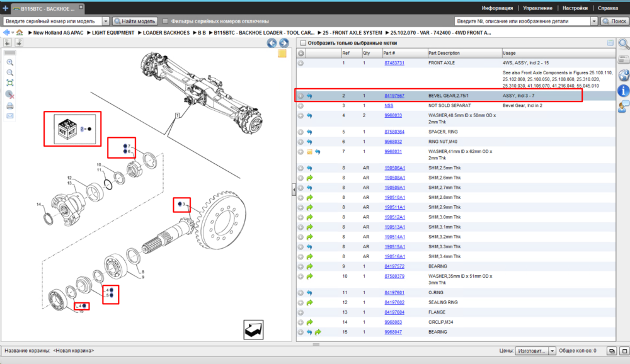Open the NSS part link
The height and width of the screenshot is (364, 630).
tap(389, 106)
